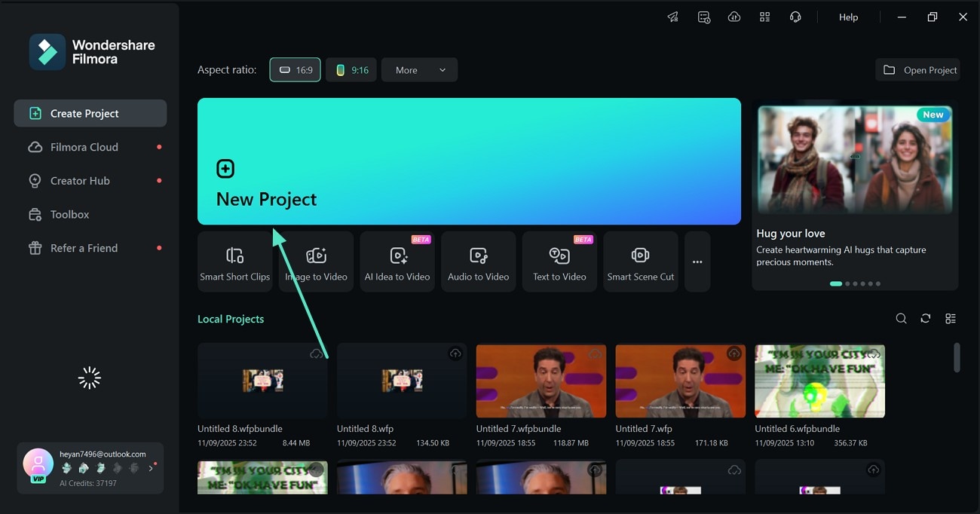
Task: Select the 16:9 aspect ratio
Action: click(295, 70)
